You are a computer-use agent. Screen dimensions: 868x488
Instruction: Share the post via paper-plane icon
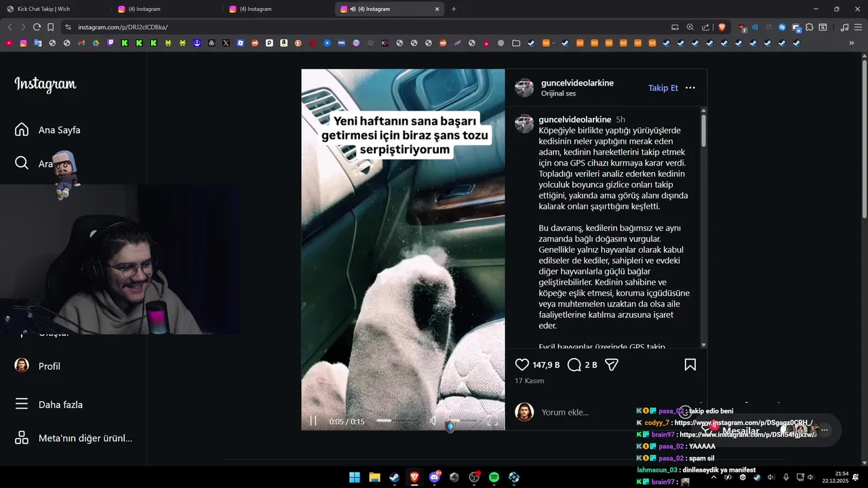[x=612, y=365]
